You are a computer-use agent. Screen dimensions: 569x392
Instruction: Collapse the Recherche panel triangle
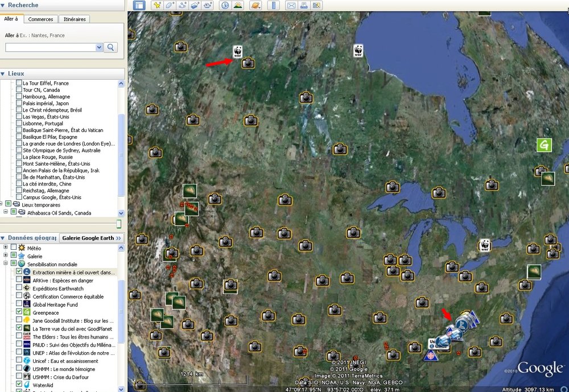[3, 5]
